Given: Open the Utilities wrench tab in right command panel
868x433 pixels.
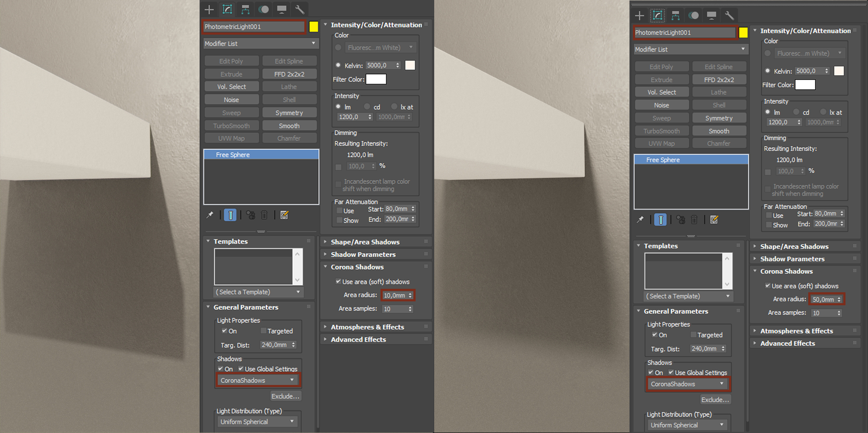Looking at the screenshot, I should (729, 16).
